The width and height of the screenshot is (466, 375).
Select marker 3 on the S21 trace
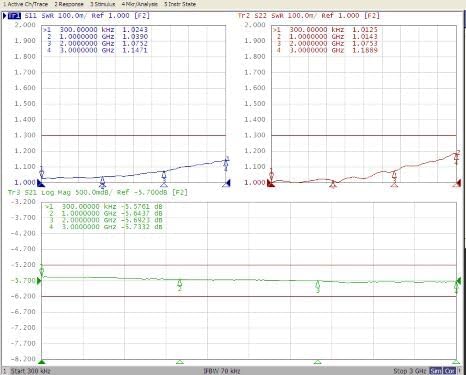pyautogui.click(x=318, y=287)
